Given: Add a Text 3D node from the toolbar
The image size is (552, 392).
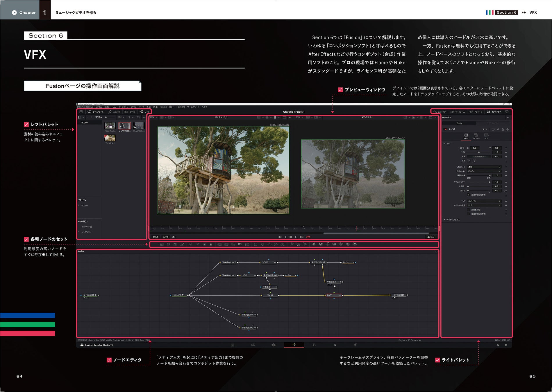Looking at the screenshot, I should point(328,244).
